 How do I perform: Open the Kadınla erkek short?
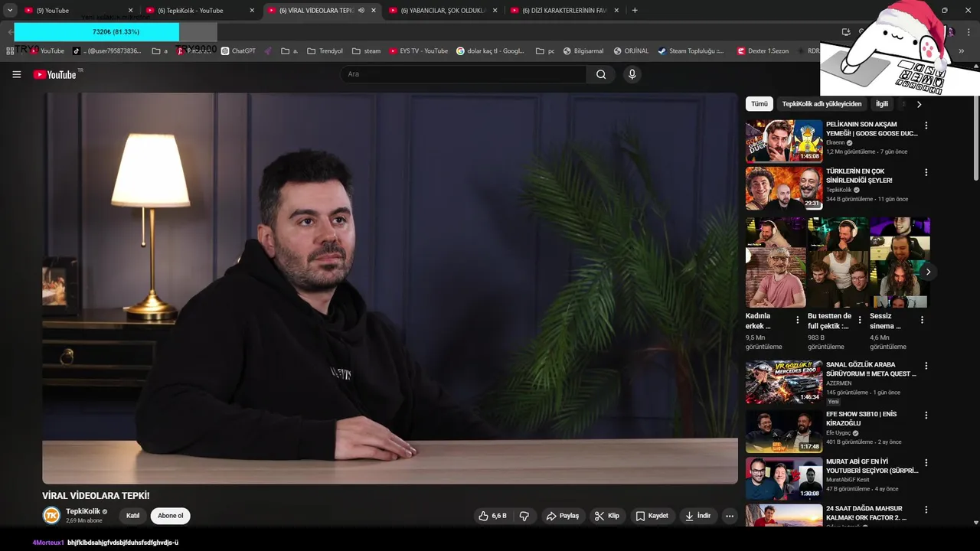pos(776,262)
